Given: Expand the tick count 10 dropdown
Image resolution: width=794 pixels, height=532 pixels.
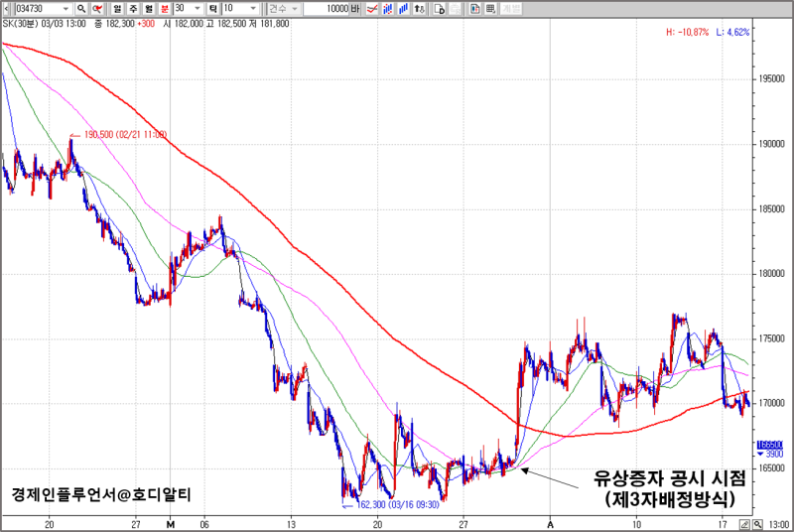Looking at the screenshot, I should pyautogui.click(x=253, y=9).
